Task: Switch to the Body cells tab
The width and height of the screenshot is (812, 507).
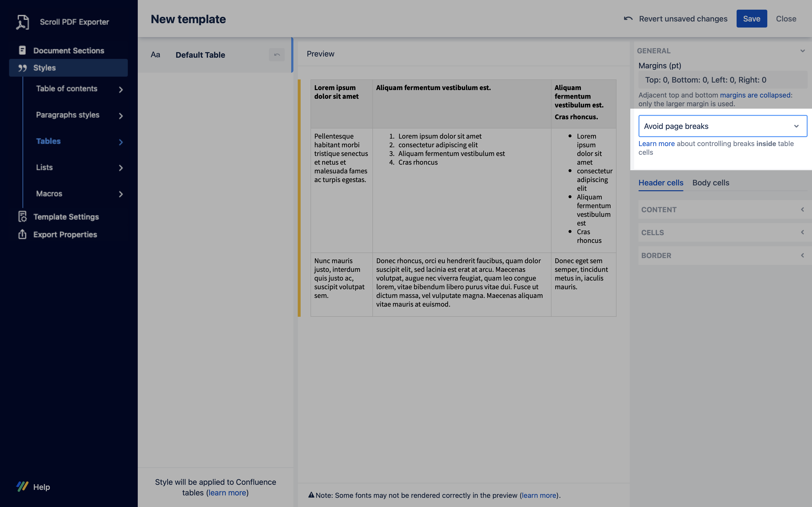Action: point(710,183)
